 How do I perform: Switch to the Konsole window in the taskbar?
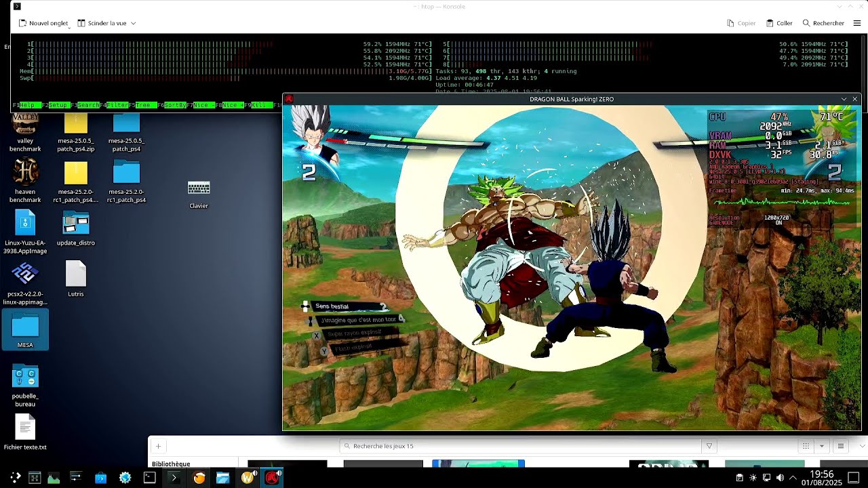coord(174,478)
